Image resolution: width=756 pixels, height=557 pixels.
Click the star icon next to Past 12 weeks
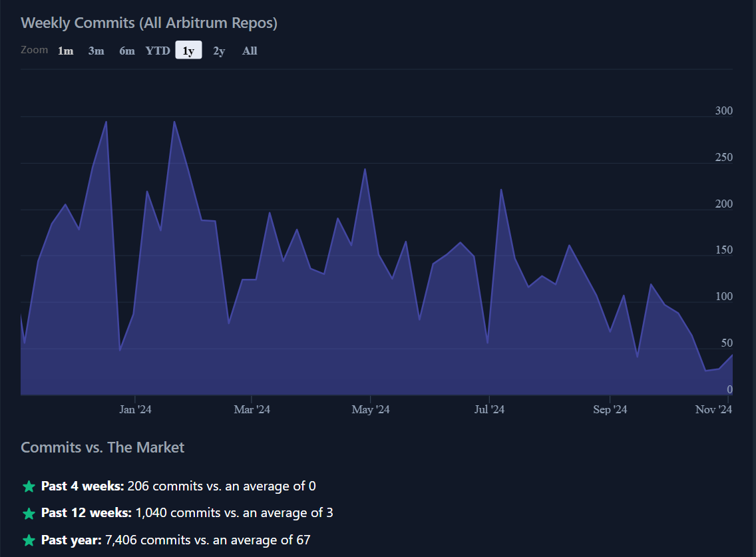click(29, 513)
